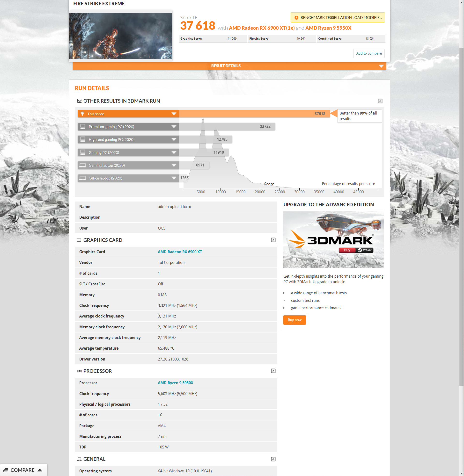Click the laptop icon for Gaming laptop (2020)
464x476 pixels.
click(x=83, y=165)
